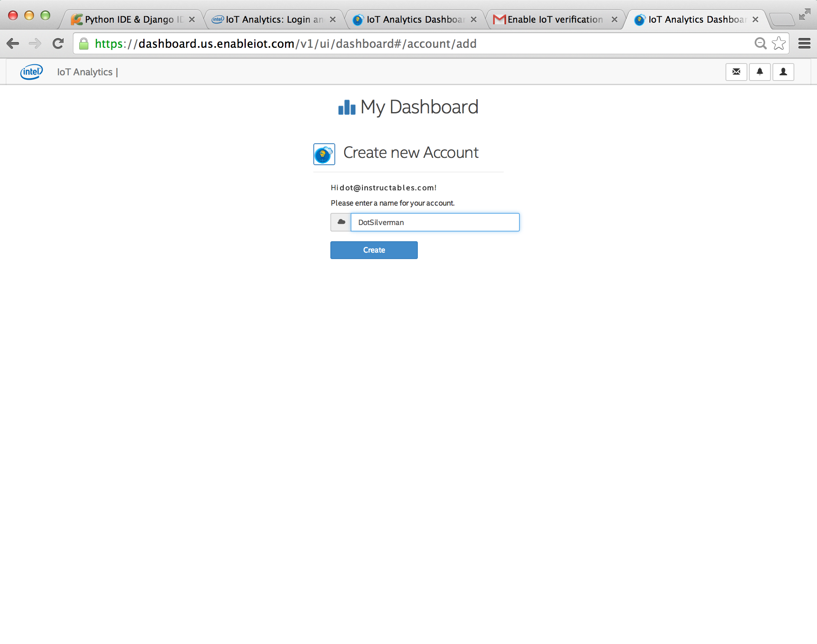This screenshot has width=817, height=644.
Task: Click the Create new Account key icon
Action: tap(323, 153)
